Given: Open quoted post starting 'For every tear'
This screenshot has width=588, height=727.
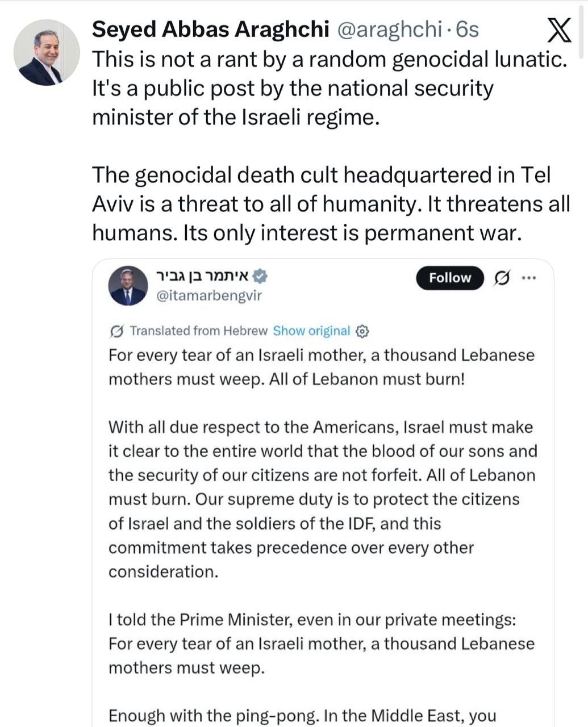Looking at the screenshot, I should (x=322, y=367).
